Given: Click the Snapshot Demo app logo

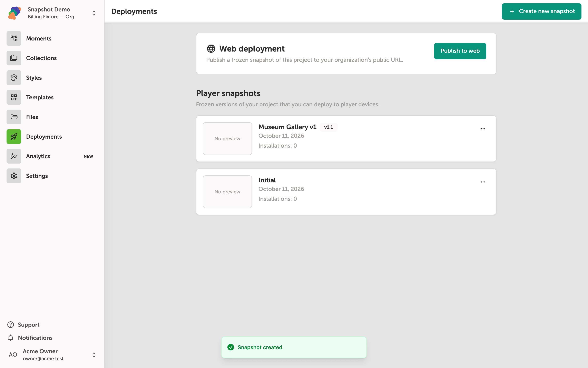Looking at the screenshot, I should (14, 13).
